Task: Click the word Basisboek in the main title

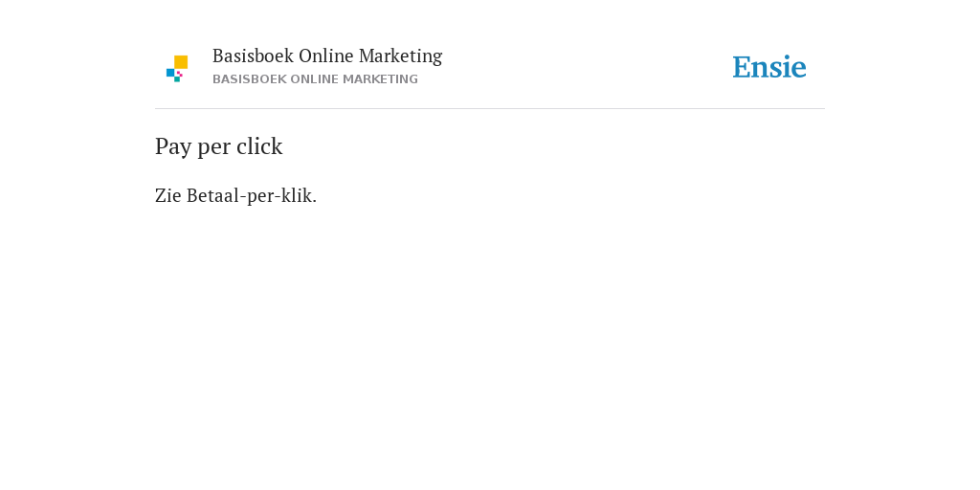Action: (x=253, y=56)
